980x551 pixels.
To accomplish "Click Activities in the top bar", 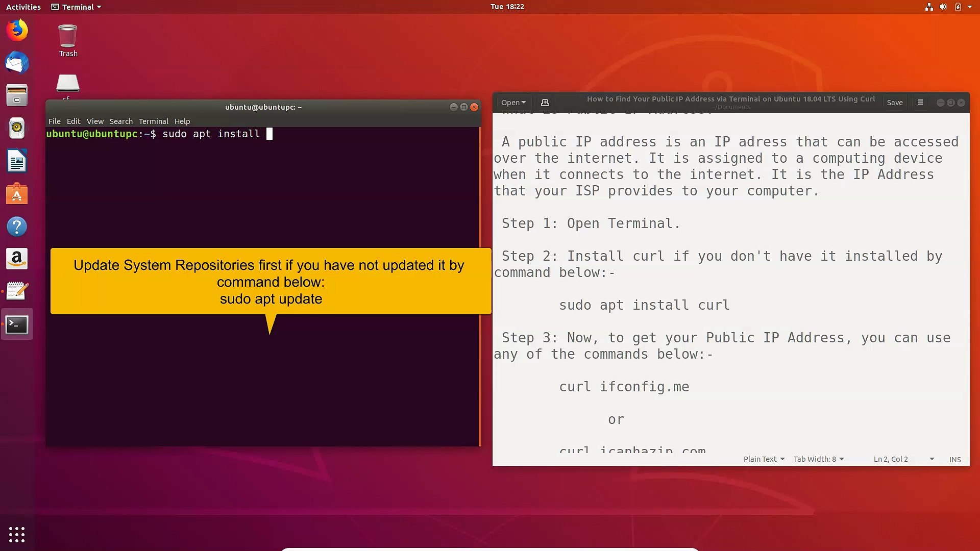I will pyautogui.click(x=23, y=7).
